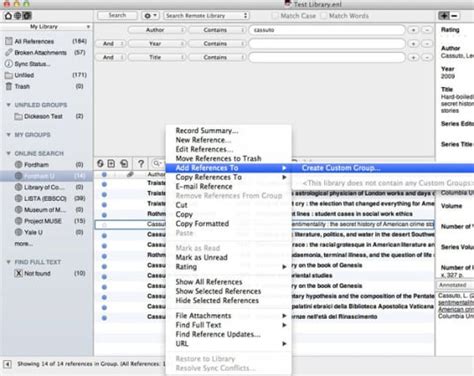Click the Unfiled folder icon
474x376 pixels.
(x=9, y=75)
